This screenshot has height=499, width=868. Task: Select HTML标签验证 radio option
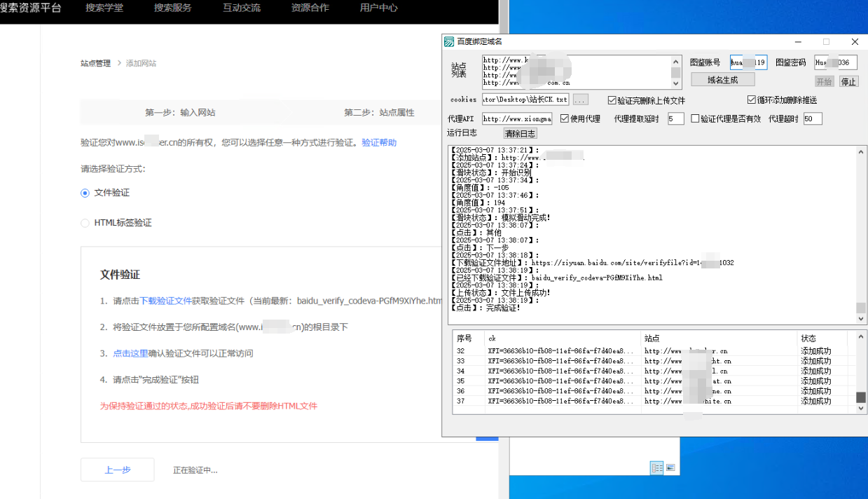coord(85,223)
